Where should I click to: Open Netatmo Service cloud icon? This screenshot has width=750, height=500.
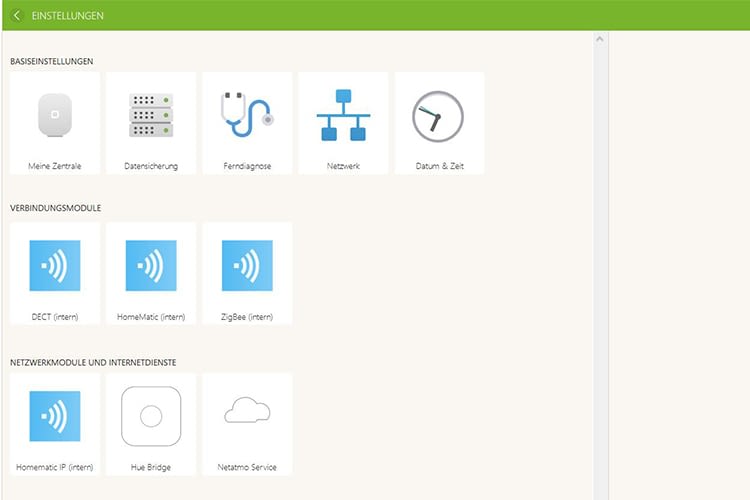click(247, 410)
